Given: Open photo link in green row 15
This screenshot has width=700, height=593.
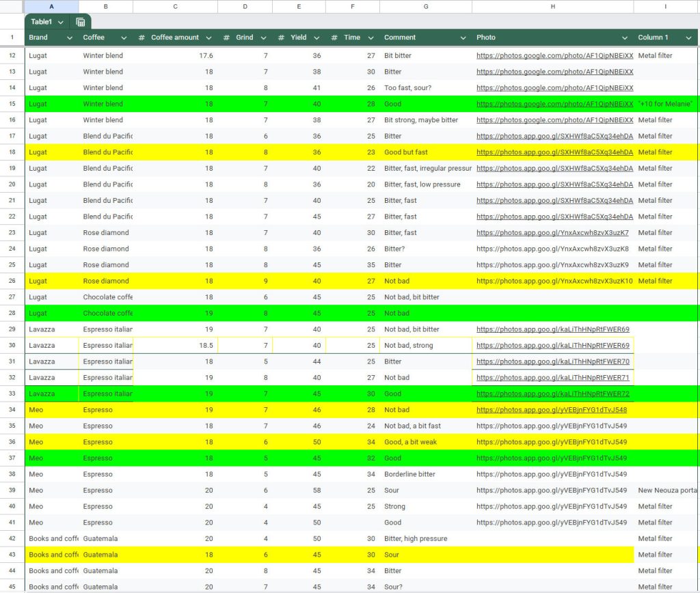Looking at the screenshot, I should pyautogui.click(x=554, y=104).
